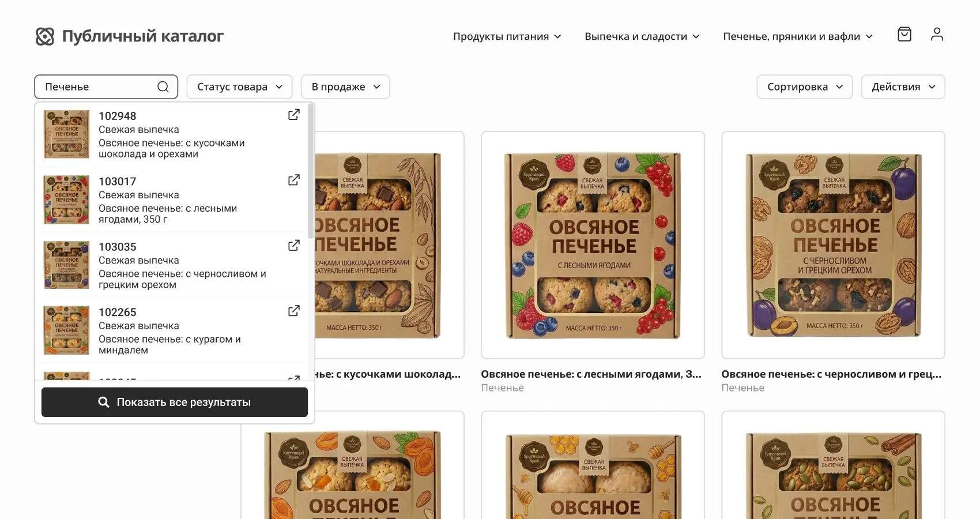Screen dimensions: 980x519
Task: Open product 102265 in new window icon
Action: tap(294, 311)
